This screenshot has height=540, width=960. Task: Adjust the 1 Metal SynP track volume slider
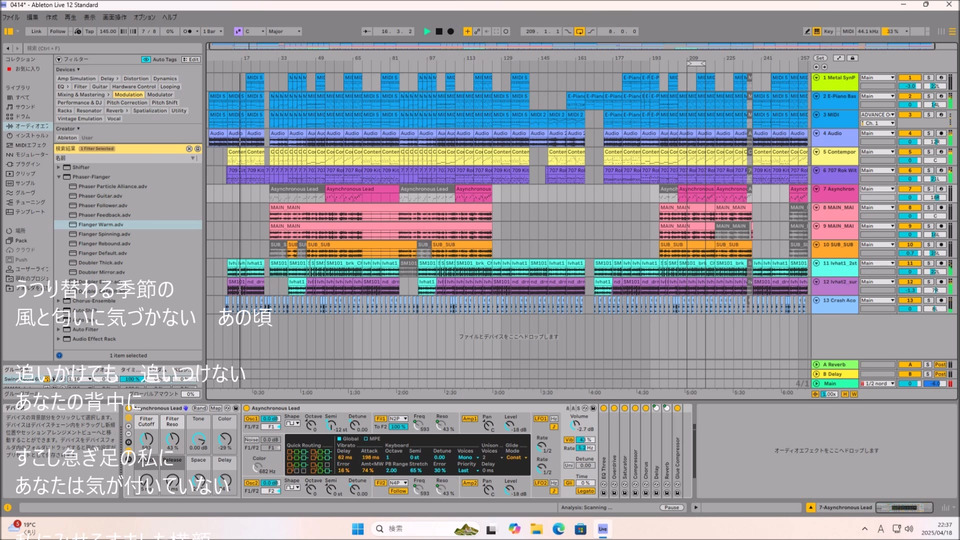tap(910, 86)
